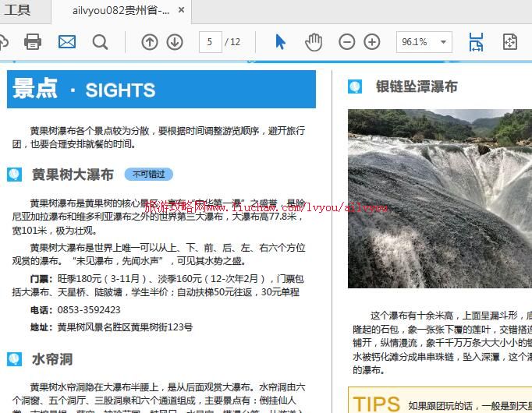Click the page view mode icon at far right

[x=509, y=42]
